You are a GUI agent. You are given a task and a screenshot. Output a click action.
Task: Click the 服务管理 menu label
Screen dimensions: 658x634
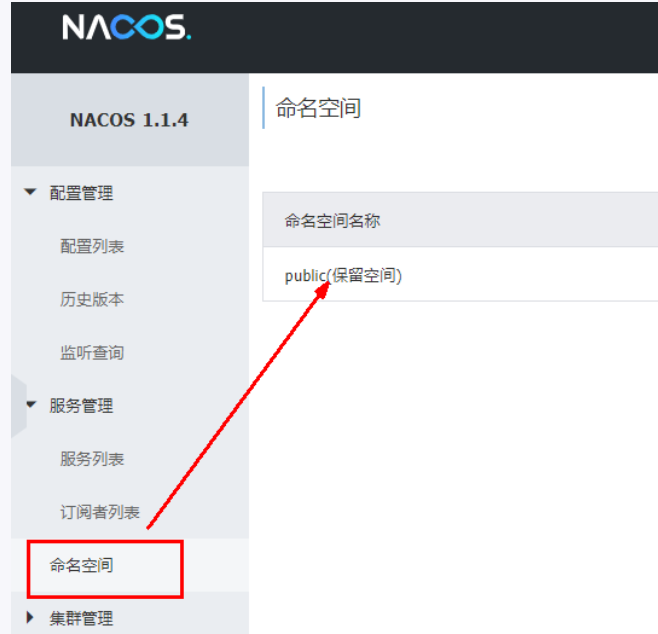click(81, 406)
